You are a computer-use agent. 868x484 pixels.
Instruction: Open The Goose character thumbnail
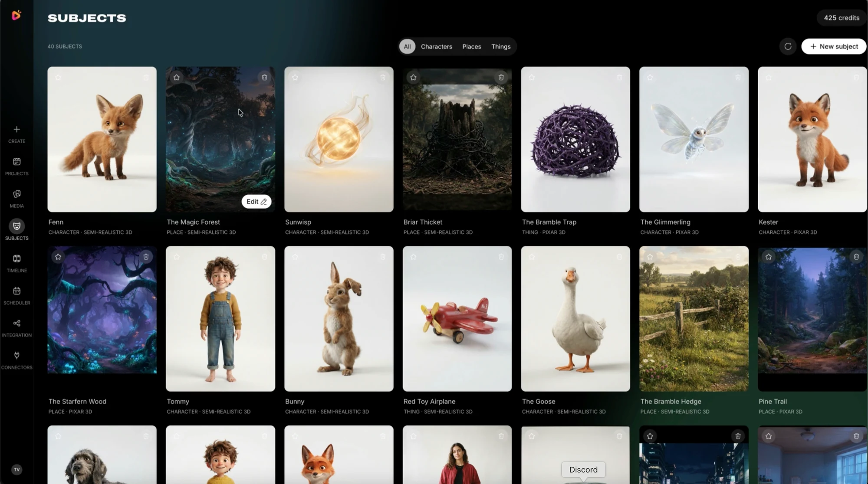(x=575, y=319)
